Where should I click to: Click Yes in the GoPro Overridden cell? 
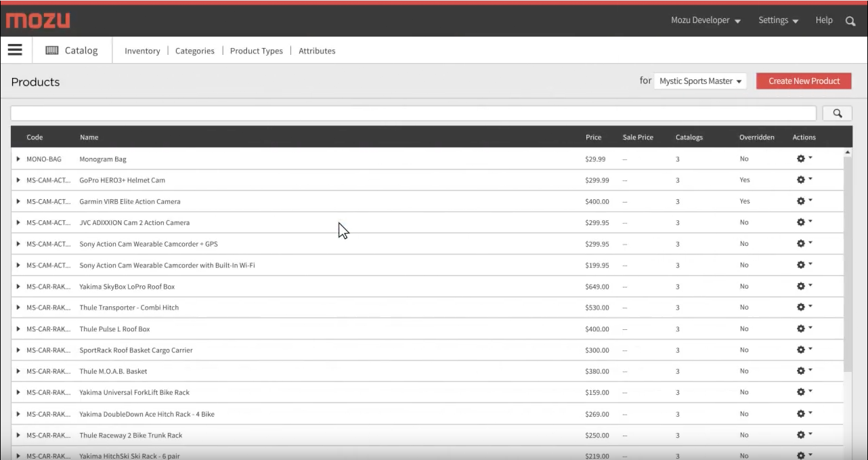(x=745, y=180)
